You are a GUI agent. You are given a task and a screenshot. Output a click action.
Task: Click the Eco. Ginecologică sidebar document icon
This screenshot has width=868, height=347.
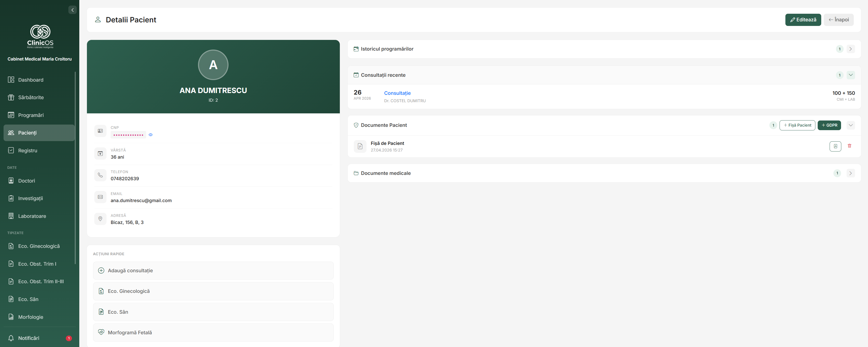11,246
